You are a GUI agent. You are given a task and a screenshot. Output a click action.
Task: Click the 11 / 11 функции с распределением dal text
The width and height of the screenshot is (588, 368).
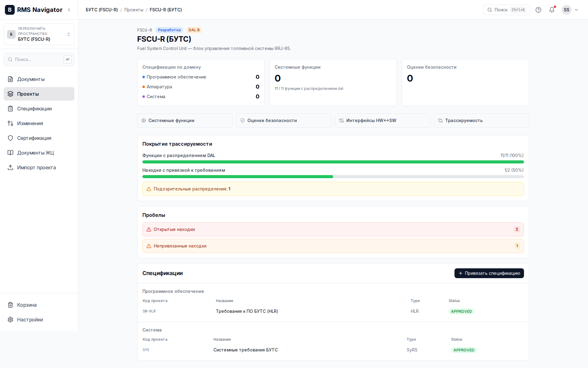pos(309,89)
